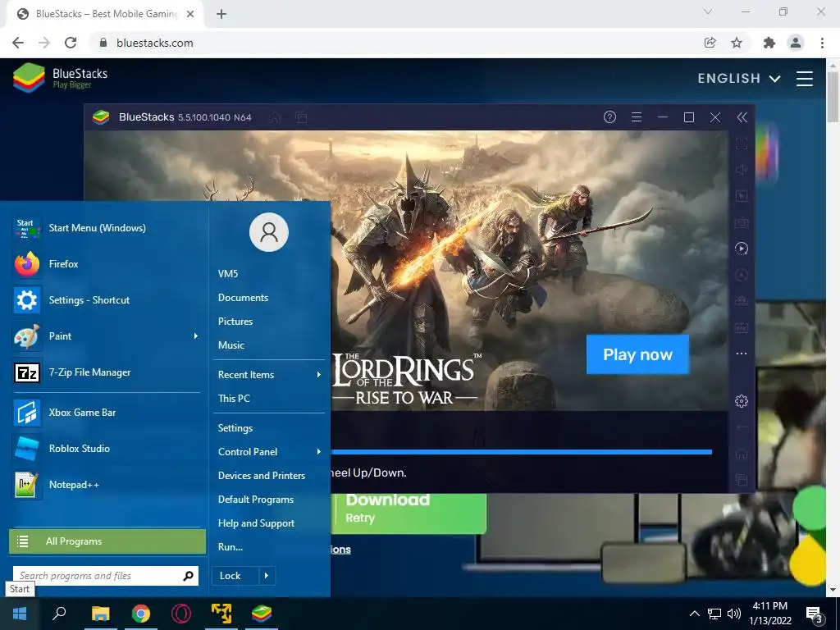Open the ENGLISH language dropdown
The image size is (840, 630).
click(x=739, y=79)
